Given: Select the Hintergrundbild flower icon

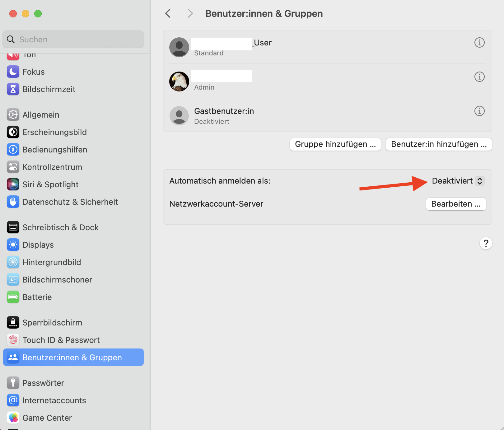Looking at the screenshot, I should tap(13, 262).
